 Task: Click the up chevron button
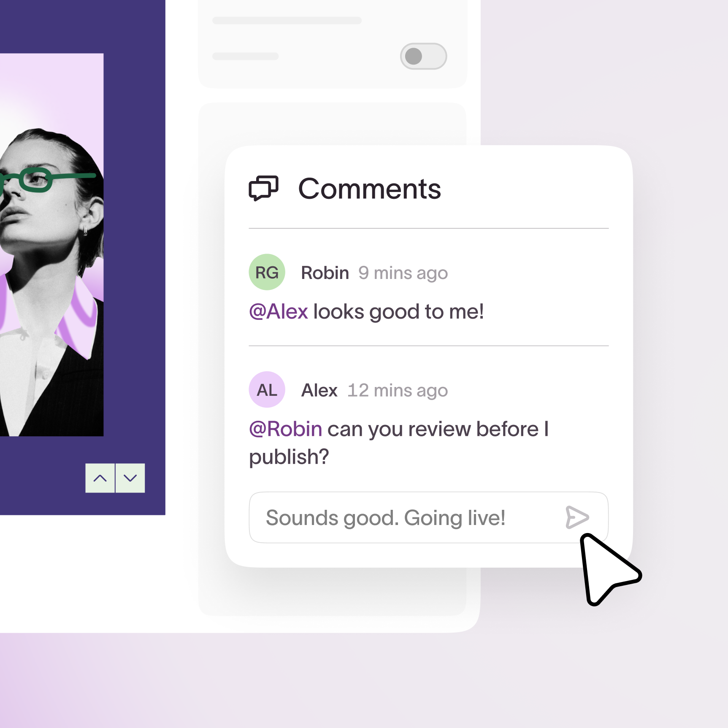coord(100,478)
